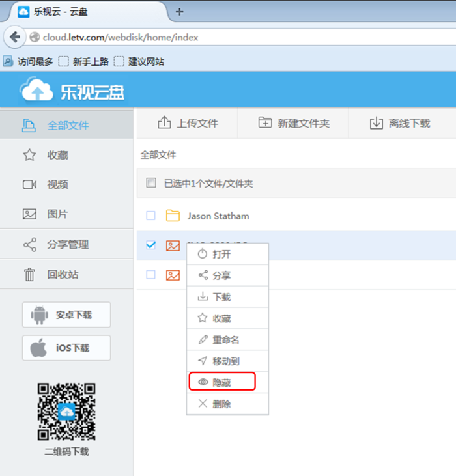The height and width of the screenshot is (476, 456).
Task: Uncheck the selected image file checkbox
Action: pyautogui.click(x=150, y=245)
